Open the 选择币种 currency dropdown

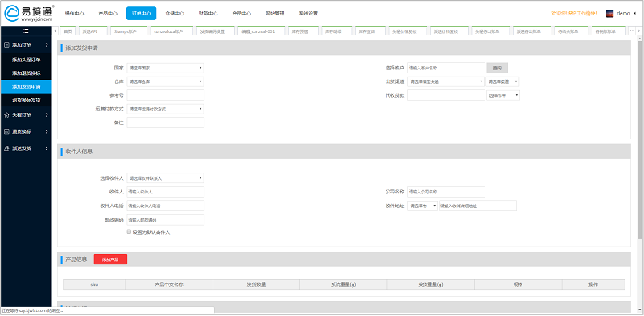pos(503,95)
